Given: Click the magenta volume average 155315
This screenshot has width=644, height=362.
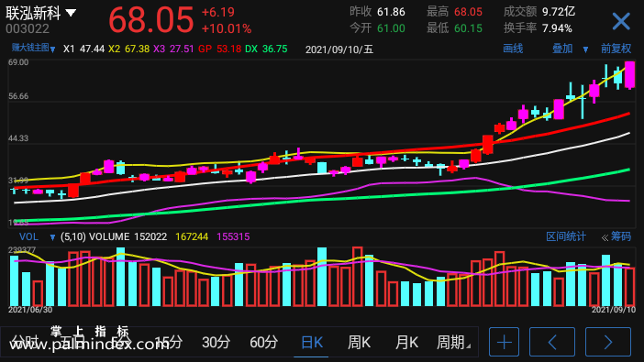Looking at the screenshot, I should coord(233,236).
